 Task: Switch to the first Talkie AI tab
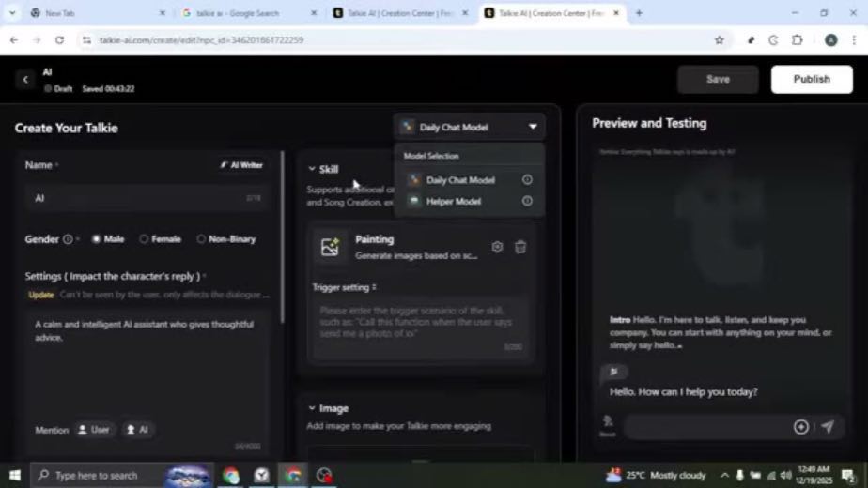[x=398, y=13]
